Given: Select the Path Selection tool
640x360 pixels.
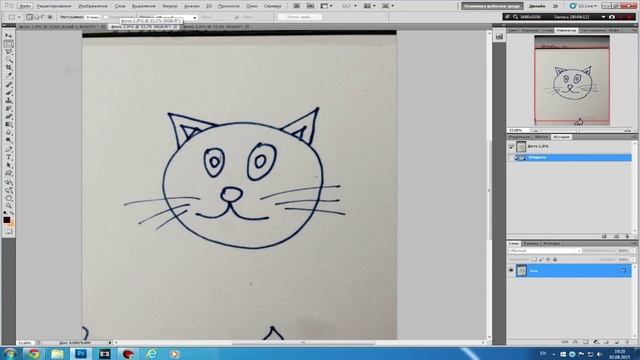Looking at the screenshot, I should [x=9, y=166].
